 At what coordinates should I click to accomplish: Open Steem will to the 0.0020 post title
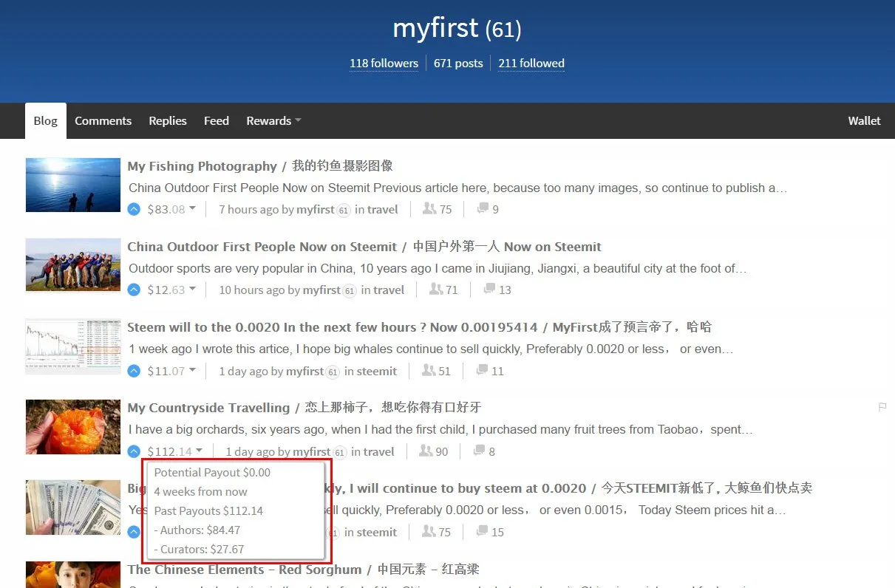pos(420,327)
